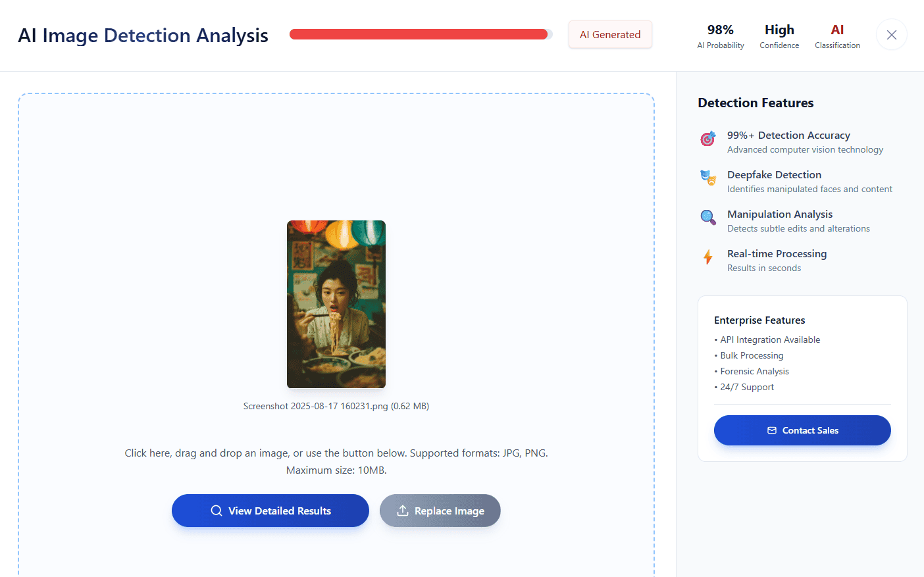
Task: Click the High Confidence stat
Action: click(779, 36)
